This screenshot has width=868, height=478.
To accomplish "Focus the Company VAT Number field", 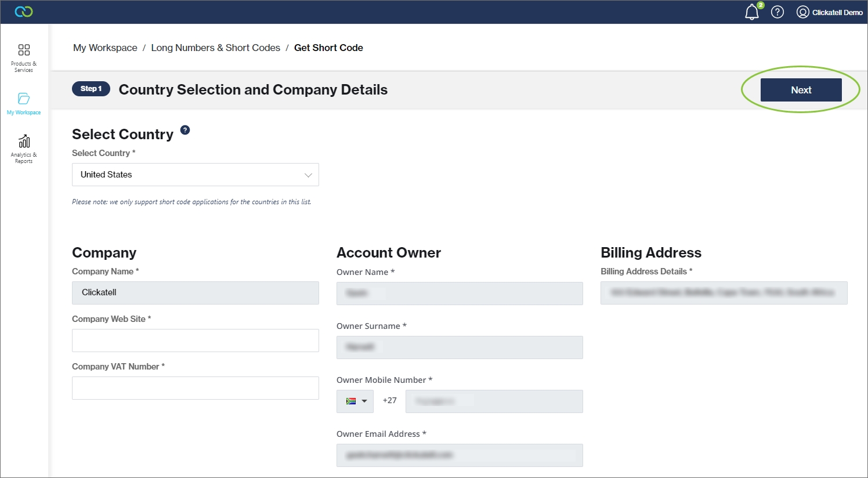I will [x=195, y=388].
